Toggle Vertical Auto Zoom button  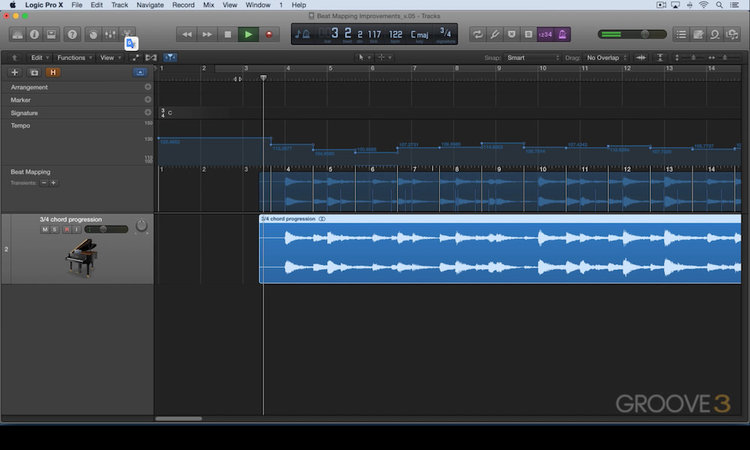(x=660, y=58)
